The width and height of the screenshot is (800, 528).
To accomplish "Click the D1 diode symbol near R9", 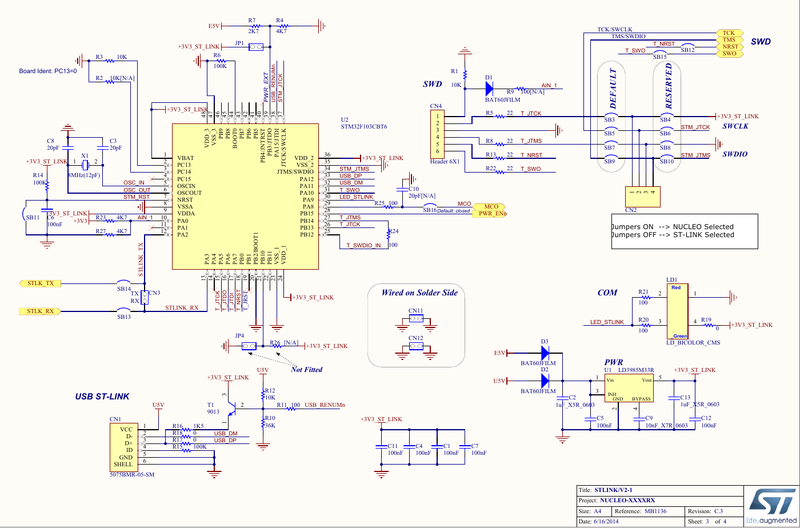I will [x=488, y=89].
